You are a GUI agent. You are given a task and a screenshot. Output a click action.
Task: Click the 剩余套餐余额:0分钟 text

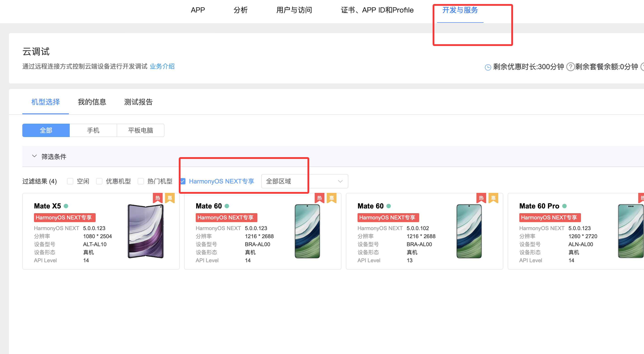coord(606,67)
